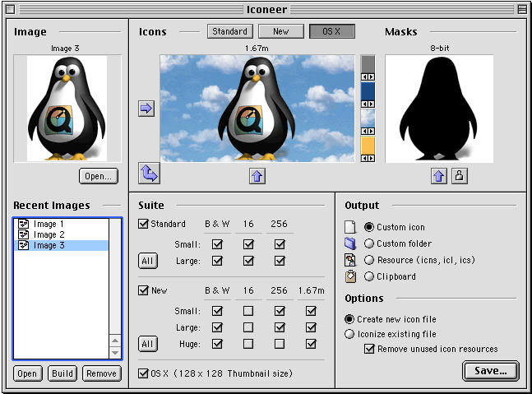This screenshot has height=394, width=532.
Task: Toggle the Standard suite checkbox
Action: 144,224
